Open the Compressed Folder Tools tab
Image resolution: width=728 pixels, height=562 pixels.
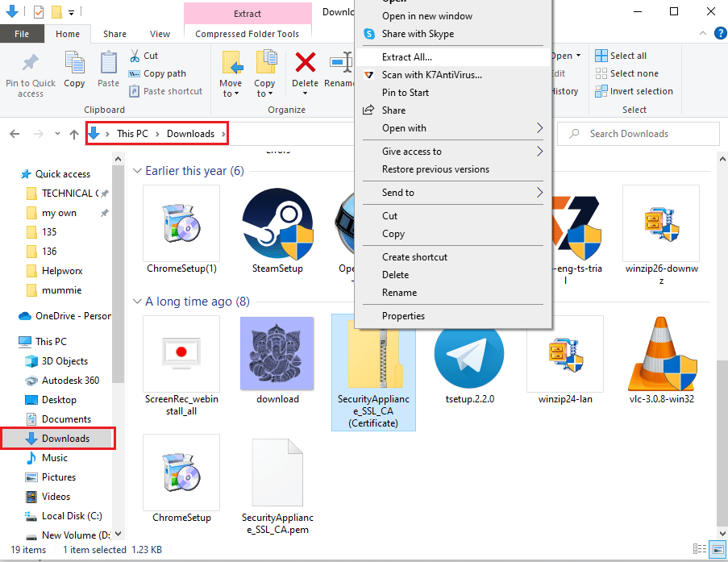click(247, 34)
